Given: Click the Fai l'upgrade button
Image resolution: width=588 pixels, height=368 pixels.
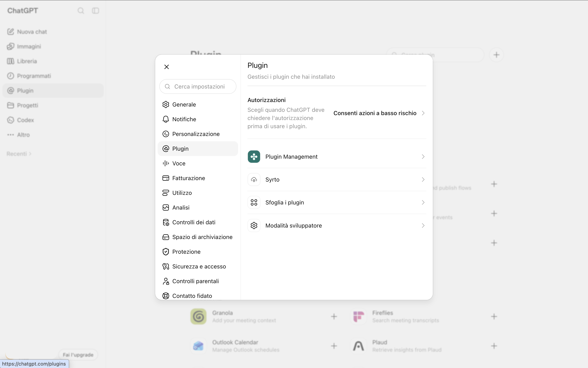Looking at the screenshot, I should (x=78, y=355).
